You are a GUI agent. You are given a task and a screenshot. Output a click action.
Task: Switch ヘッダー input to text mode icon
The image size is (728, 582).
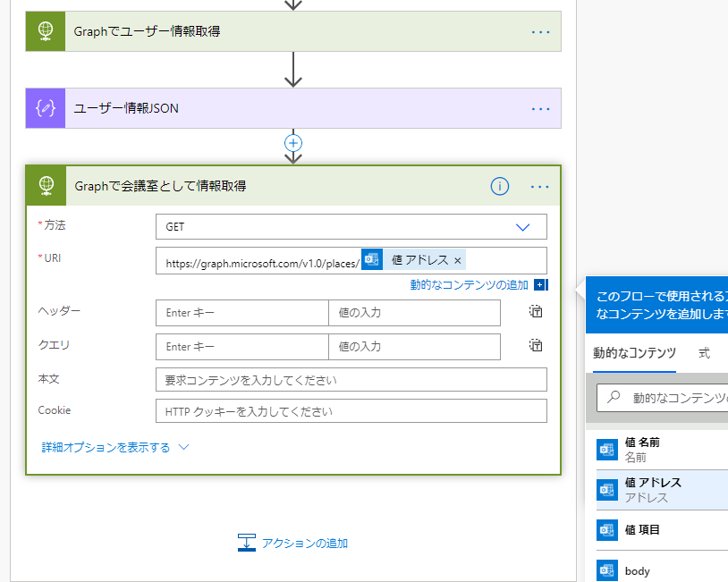point(535,312)
